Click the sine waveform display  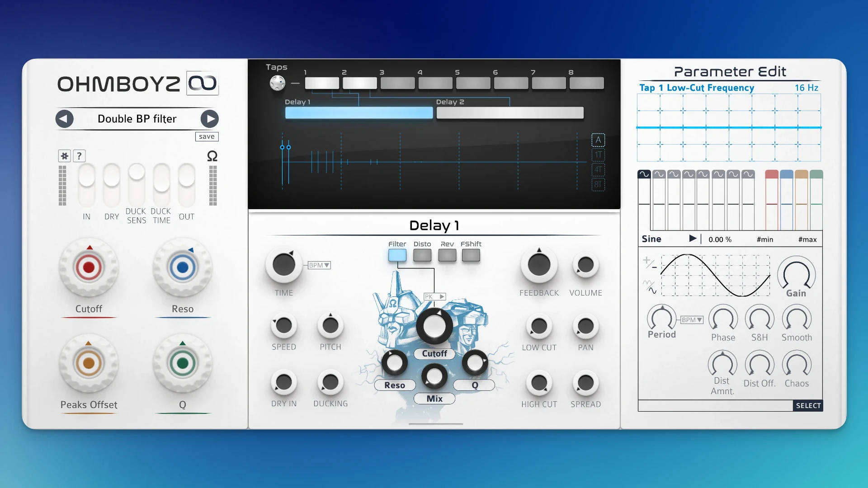tap(715, 275)
